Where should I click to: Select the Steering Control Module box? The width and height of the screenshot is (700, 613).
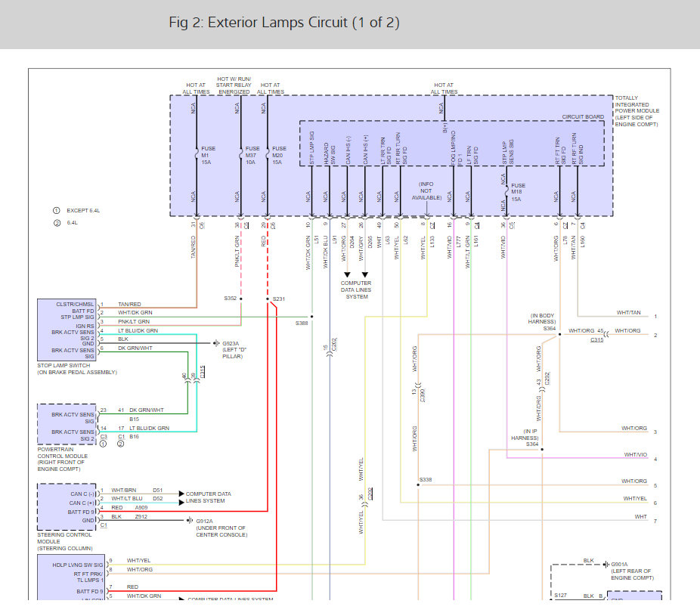pos(67,507)
